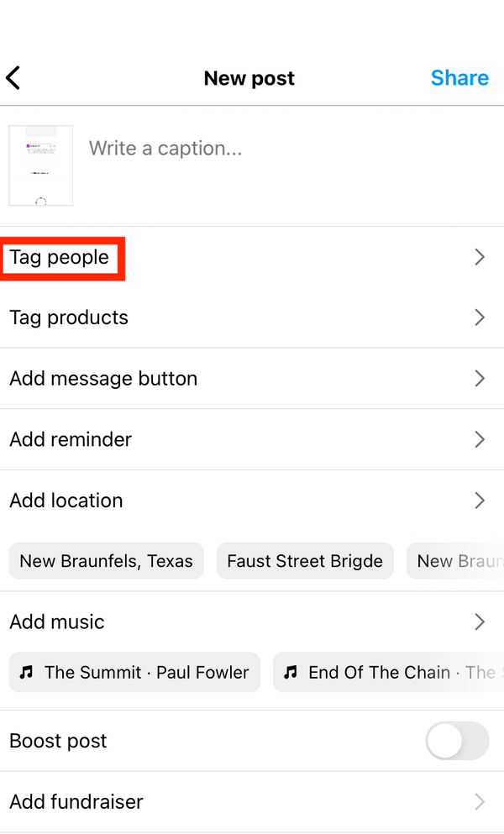Tap the music note on End Of The Chain
Image resolution: width=504 pixels, height=834 pixels.
[291, 673]
